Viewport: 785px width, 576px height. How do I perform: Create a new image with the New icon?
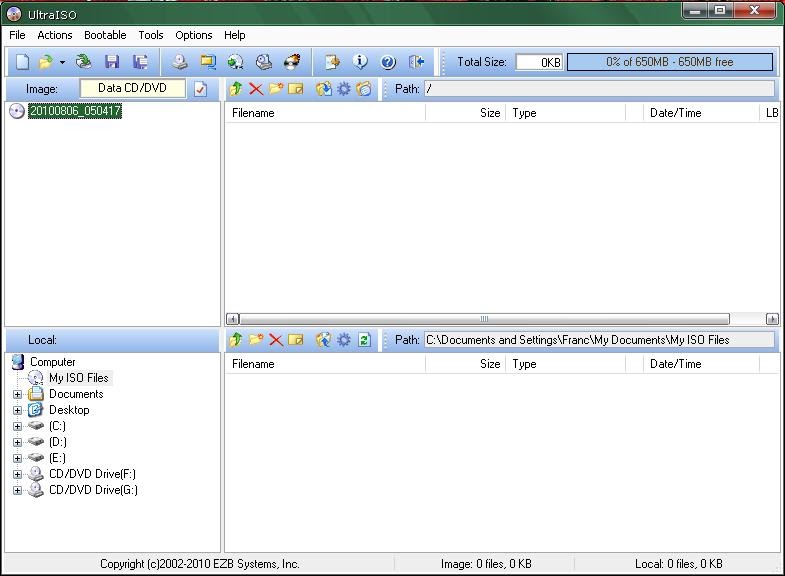point(23,62)
